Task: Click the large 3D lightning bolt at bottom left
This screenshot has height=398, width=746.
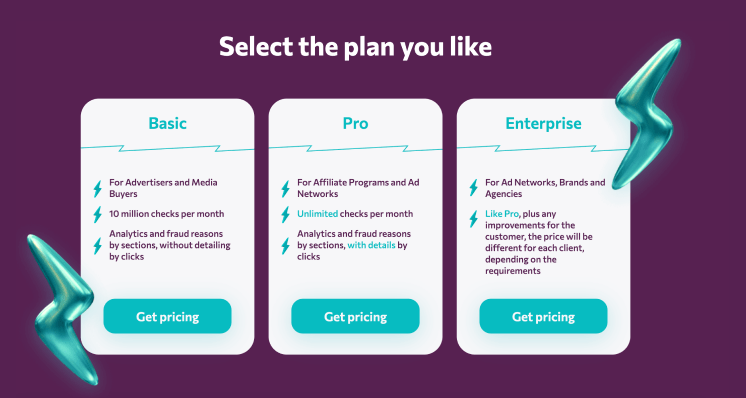Action: click(x=64, y=309)
